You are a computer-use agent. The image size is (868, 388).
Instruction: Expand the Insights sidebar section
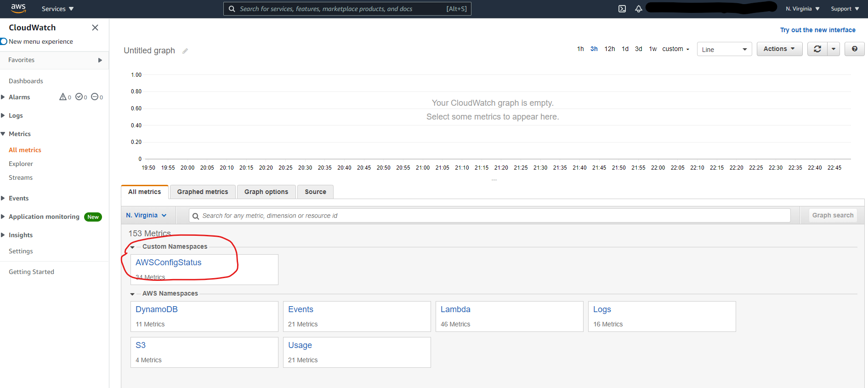coord(3,235)
